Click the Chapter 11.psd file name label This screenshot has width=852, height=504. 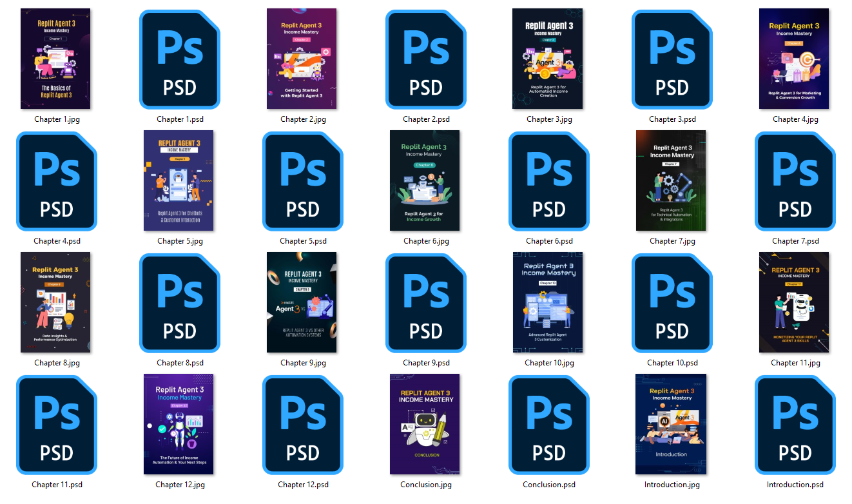click(57, 485)
